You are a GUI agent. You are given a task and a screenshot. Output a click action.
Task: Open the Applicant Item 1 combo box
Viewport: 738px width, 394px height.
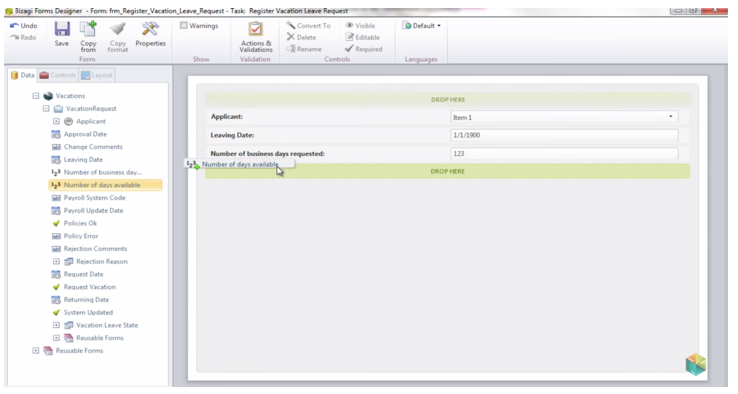pyautogui.click(x=564, y=117)
